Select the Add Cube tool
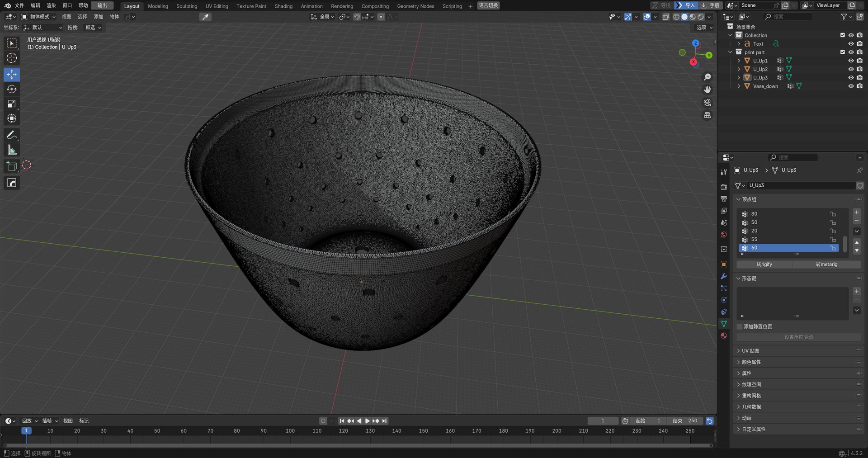Viewport: 868px width, 458px height. 12,166
